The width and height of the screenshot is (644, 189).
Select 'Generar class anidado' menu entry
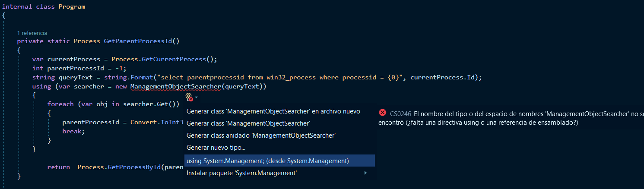(x=261, y=135)
